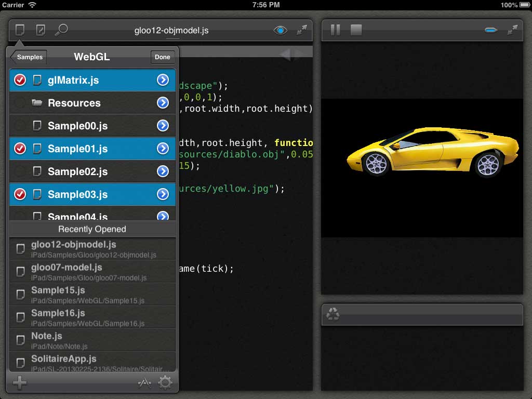Open recent file Sample15.js
532x399 pixels.
92,295
